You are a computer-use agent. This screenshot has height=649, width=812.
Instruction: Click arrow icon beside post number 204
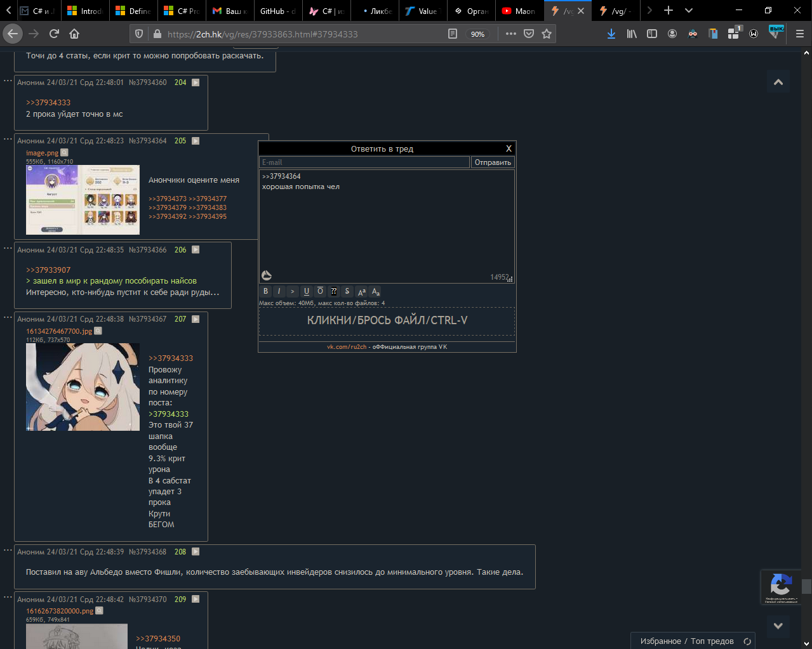196,82
